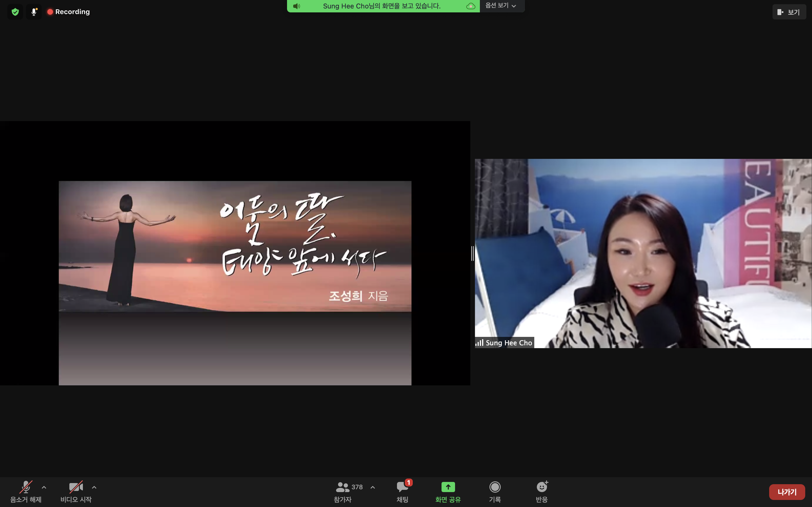Click Sung Hee Cho's video thumbnail
The height and width of the screenshot is (507, 812).
(x=643, y=253)
